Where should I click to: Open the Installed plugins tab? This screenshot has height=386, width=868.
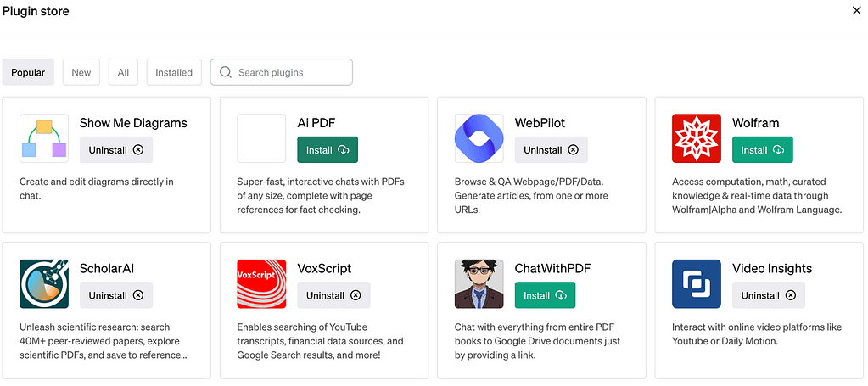click(x=174, y=73)
